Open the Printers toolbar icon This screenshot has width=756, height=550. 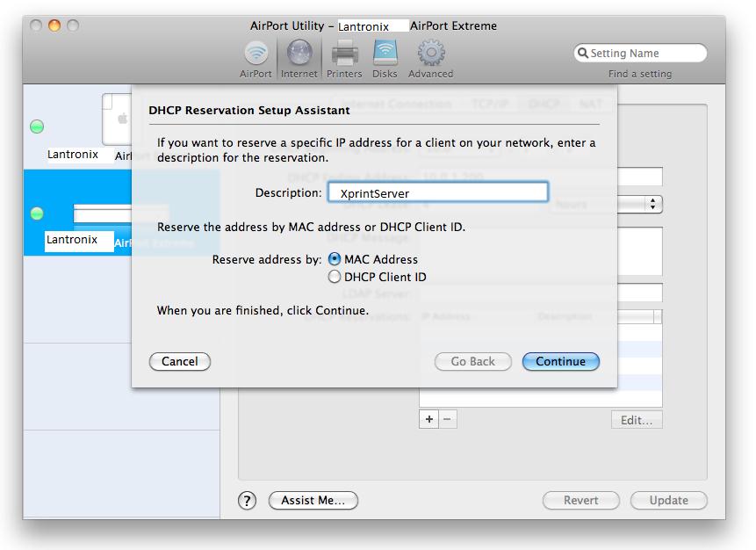(344, 56)
